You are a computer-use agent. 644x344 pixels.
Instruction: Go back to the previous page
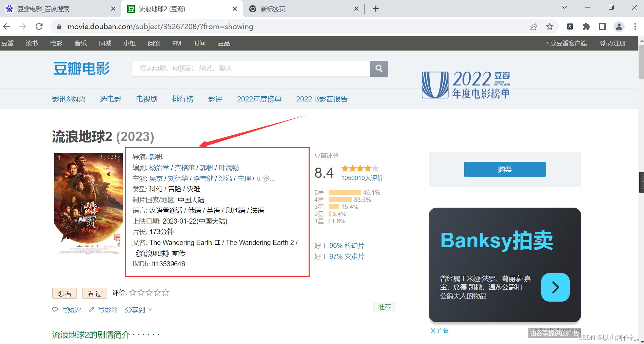click(x=6, y=26)
